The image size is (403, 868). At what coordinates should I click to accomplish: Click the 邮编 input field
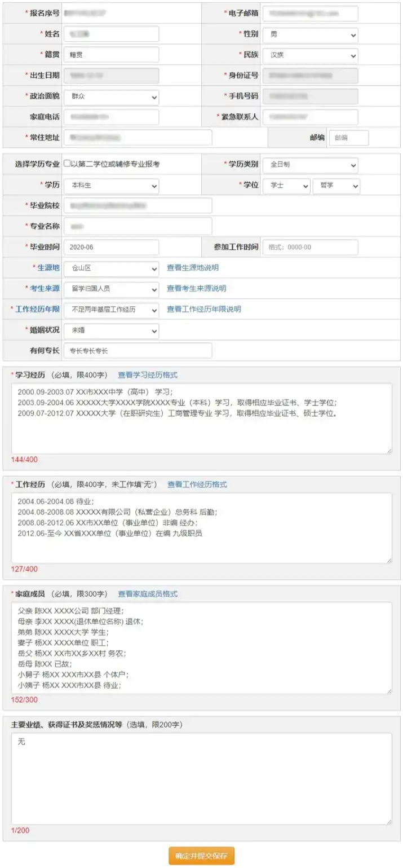348,138
